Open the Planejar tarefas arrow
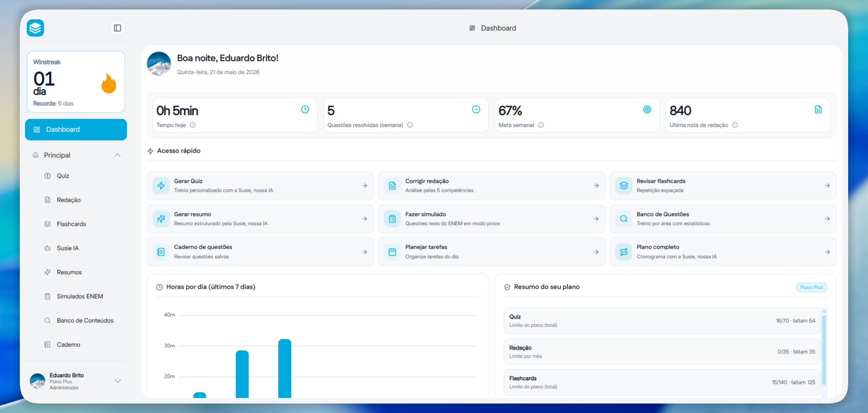Viewport: 868px width, 413px height. pyautogui.click(x=596, y=252)
